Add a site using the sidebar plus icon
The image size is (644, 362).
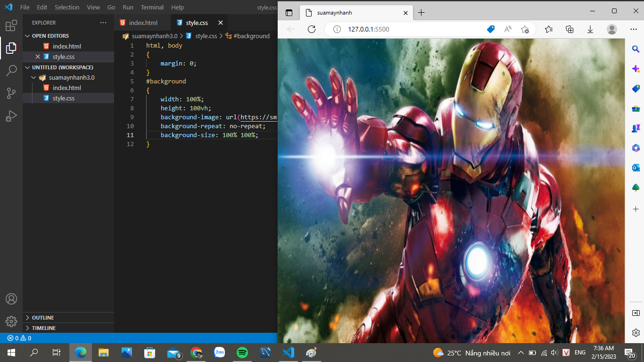(636, 209)
